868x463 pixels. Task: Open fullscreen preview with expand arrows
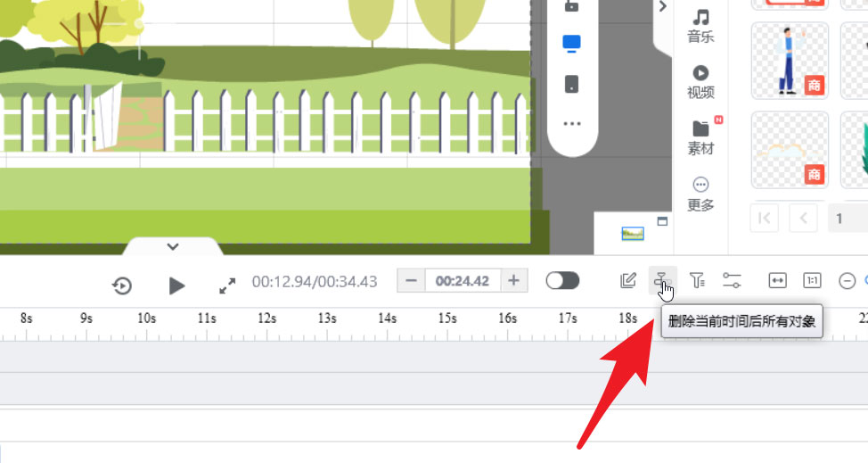[x=227, y=285]
